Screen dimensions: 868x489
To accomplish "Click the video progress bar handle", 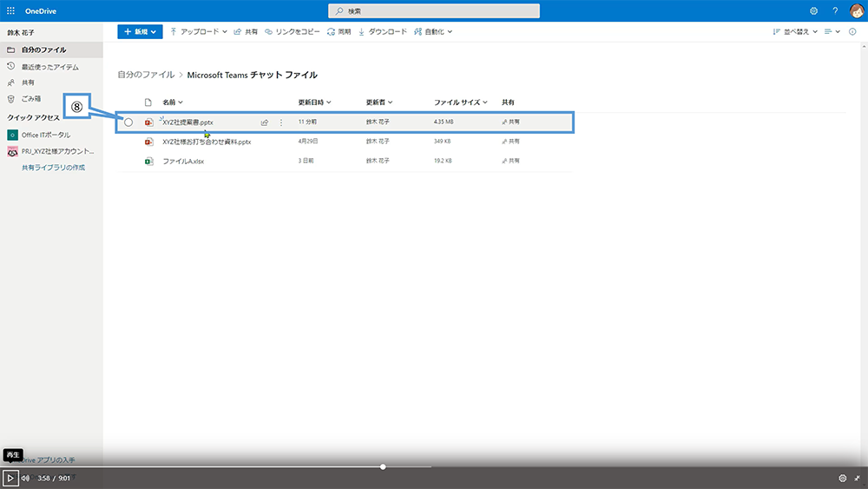I will tap(383, 466).
